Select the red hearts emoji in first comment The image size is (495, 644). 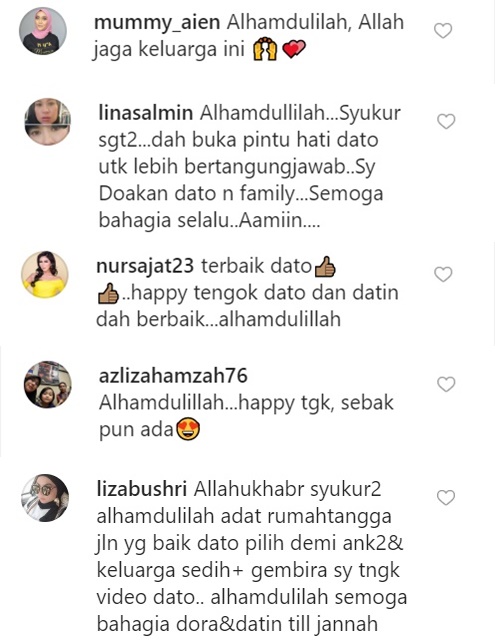[294, 49]
